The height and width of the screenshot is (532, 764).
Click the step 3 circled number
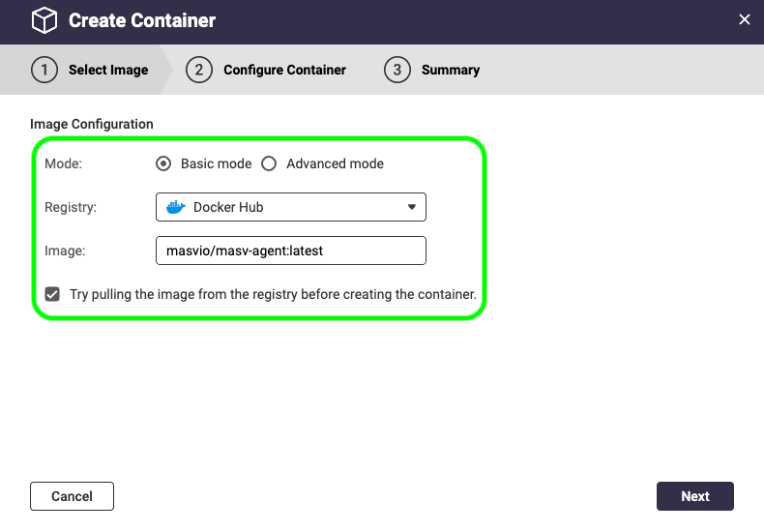[x=397, y=70]
